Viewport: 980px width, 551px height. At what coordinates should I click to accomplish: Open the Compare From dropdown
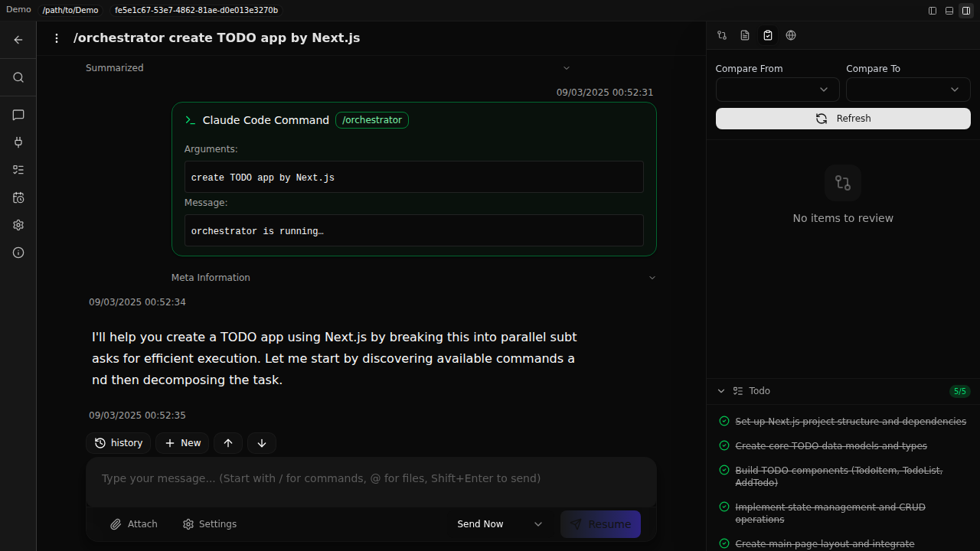(776, 90)
